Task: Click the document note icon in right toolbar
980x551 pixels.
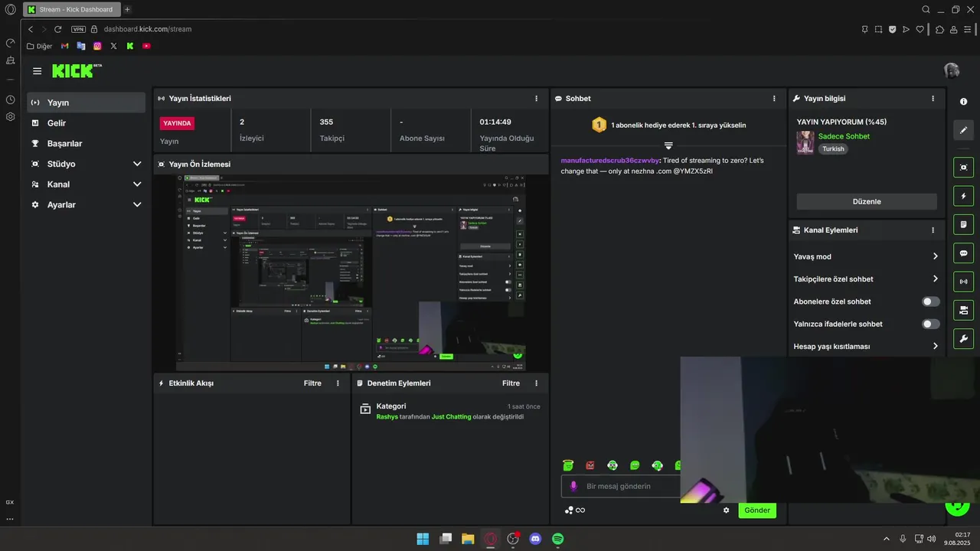Action: pyautogui.click(x=963, y=224)
